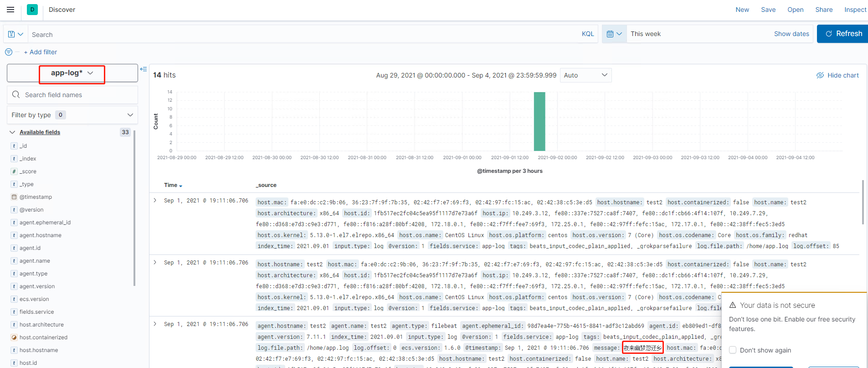Toggle Hide chart

837,75
